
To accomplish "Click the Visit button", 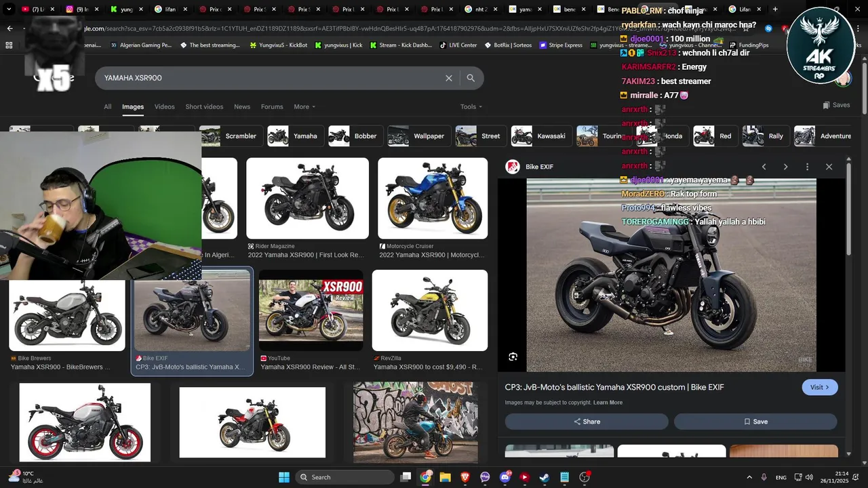I will (x=820, y=387).
